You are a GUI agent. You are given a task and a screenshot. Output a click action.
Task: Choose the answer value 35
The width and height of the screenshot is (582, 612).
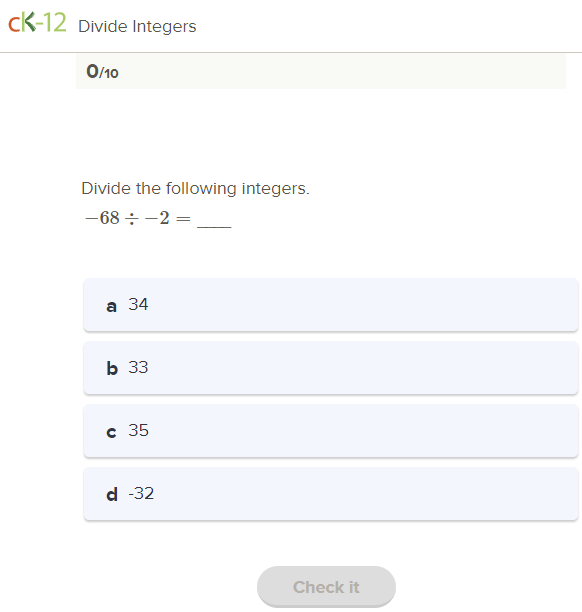[139, 430]
